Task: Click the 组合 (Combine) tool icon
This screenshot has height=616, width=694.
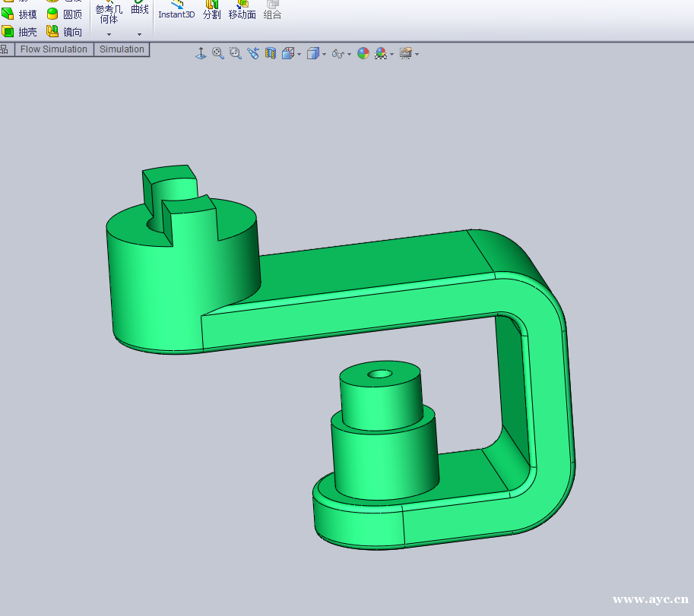Action: pos(272,10)
